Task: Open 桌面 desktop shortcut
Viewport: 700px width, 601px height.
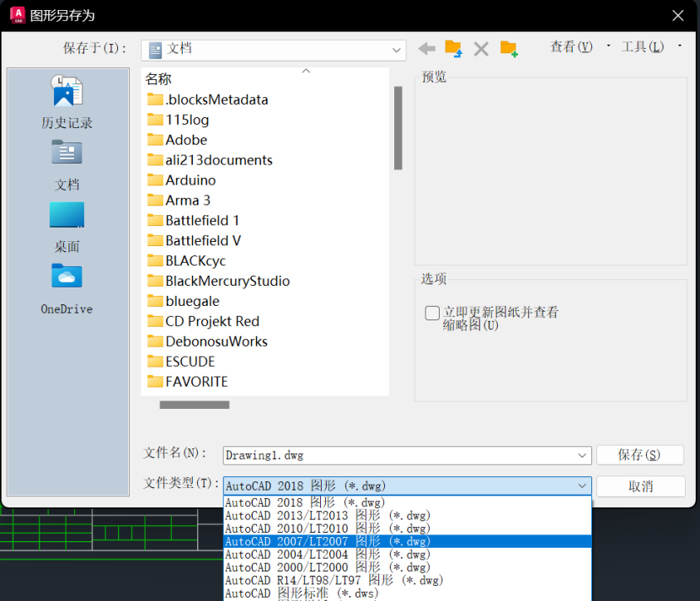Action: click(x=67, y=228)
